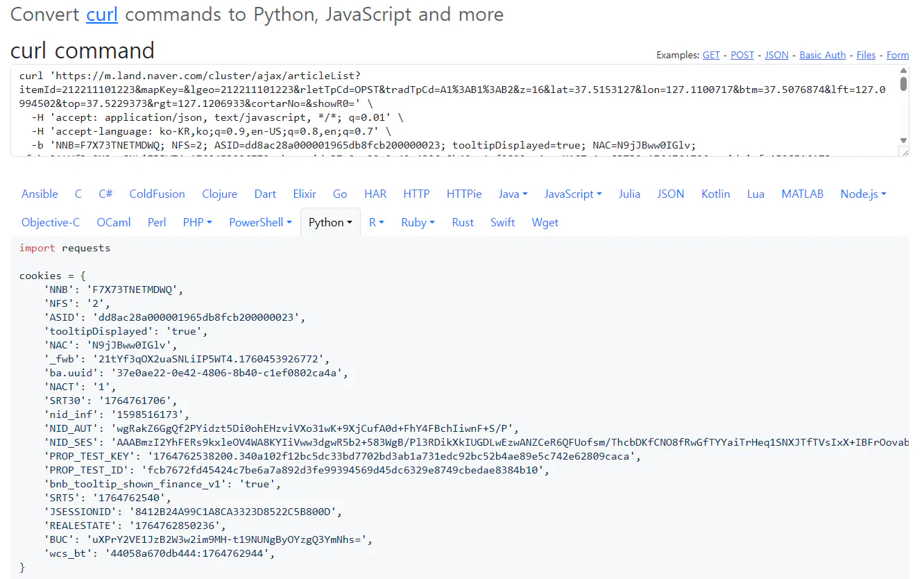Choose the Elixir tab
924x579 pixels.
tap(305, 194)
